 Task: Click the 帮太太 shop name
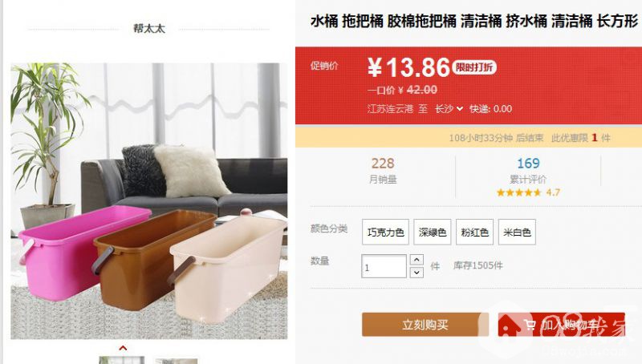point(149,29)
